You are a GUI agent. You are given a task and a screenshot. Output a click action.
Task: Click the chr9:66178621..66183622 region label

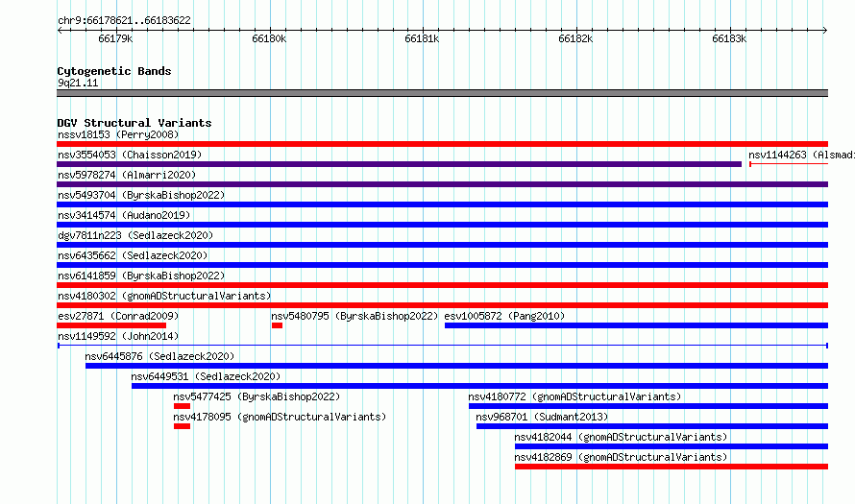(124, 20)
